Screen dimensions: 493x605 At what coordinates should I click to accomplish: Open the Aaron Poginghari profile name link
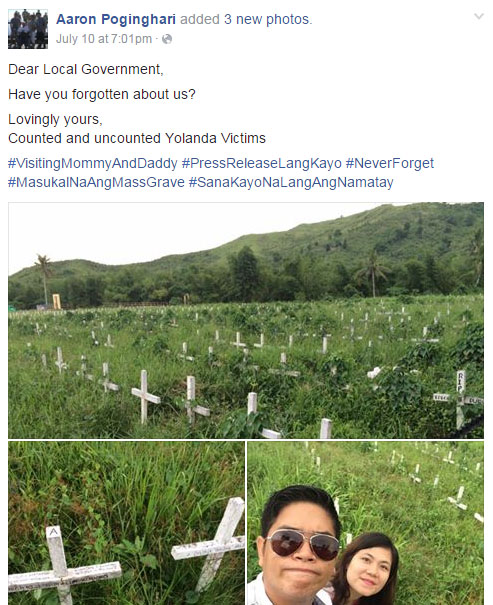[116, 19]
